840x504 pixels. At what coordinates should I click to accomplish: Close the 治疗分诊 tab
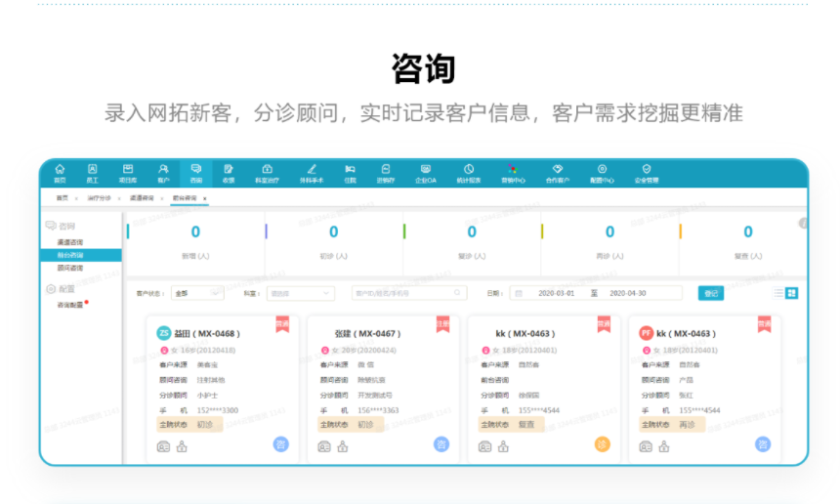(119, 198)
